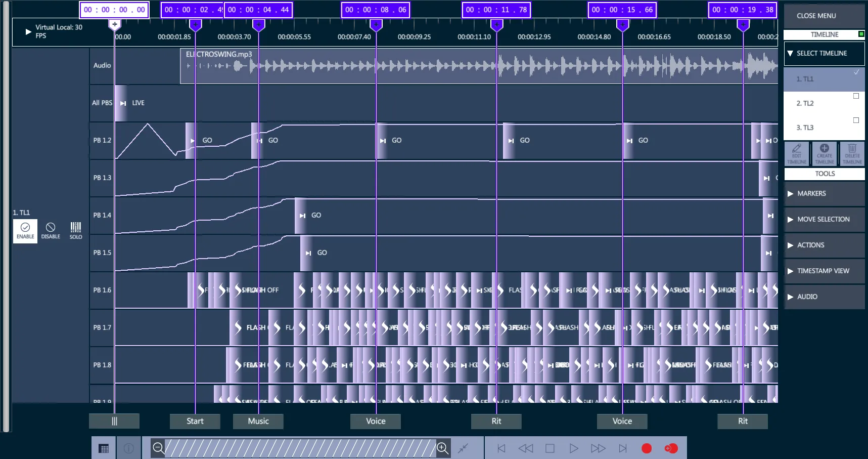
Task: Click the 00:00:19.38 marker timecode box
Action: pos(743,10)
